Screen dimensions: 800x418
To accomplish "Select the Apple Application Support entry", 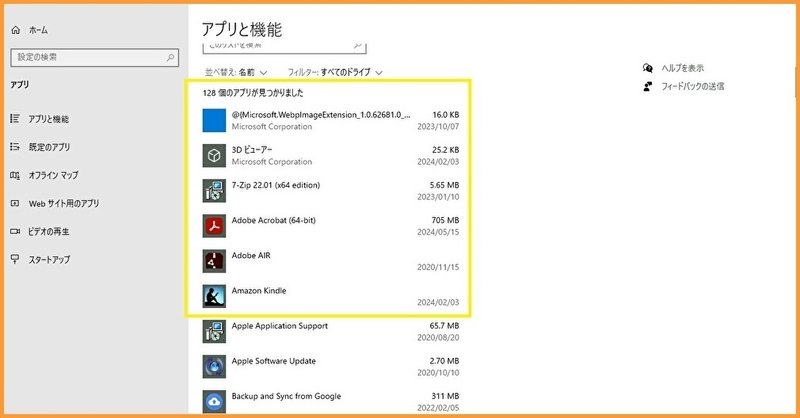I will 280,326.
